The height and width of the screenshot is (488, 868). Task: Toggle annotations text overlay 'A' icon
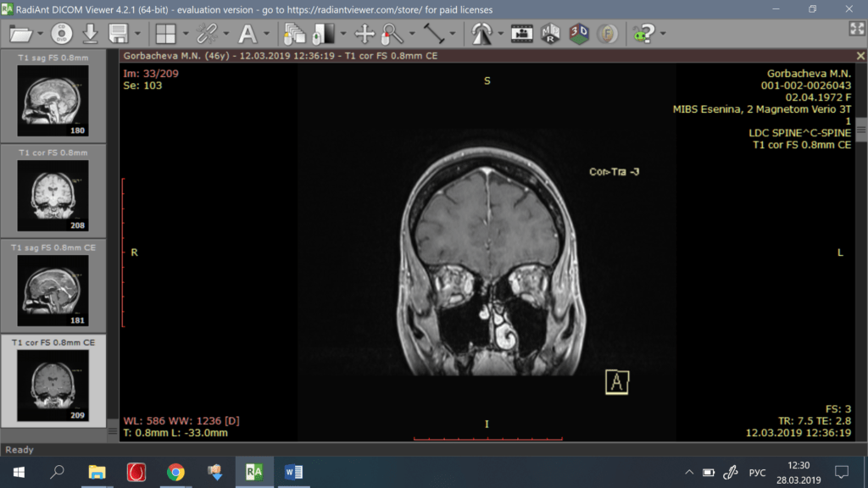[x=248, y=34]
